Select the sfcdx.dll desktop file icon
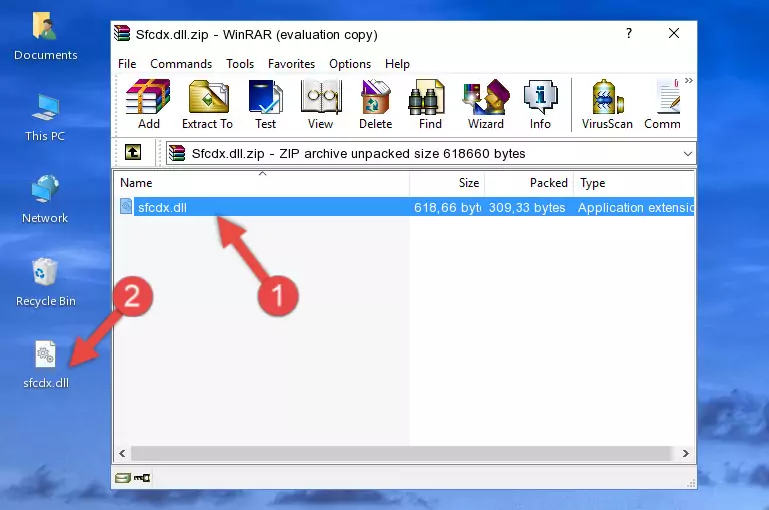769x510 pixels. [46, 365]
